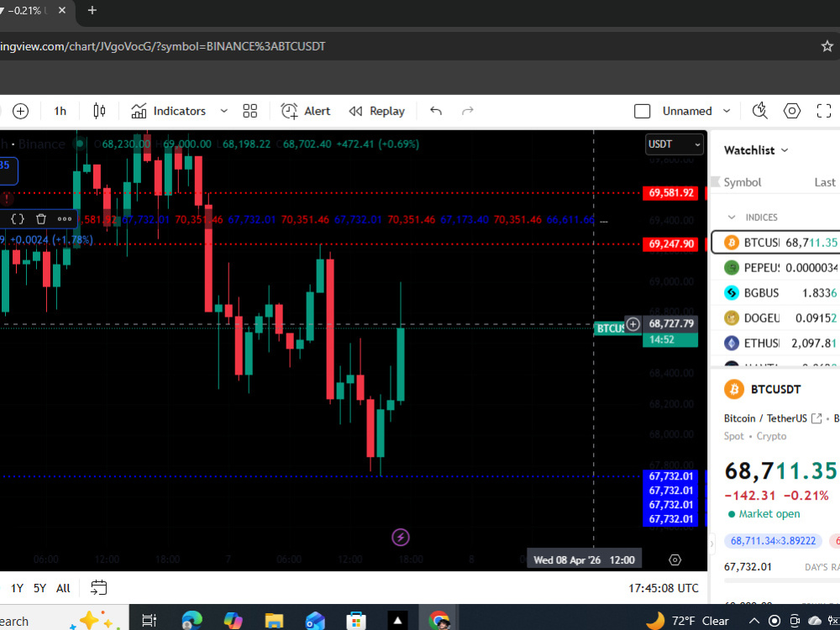The width and height of the screenshot is (840, 630).
Task: Open Microsoft Store from the taskbar
Action: 356,621
